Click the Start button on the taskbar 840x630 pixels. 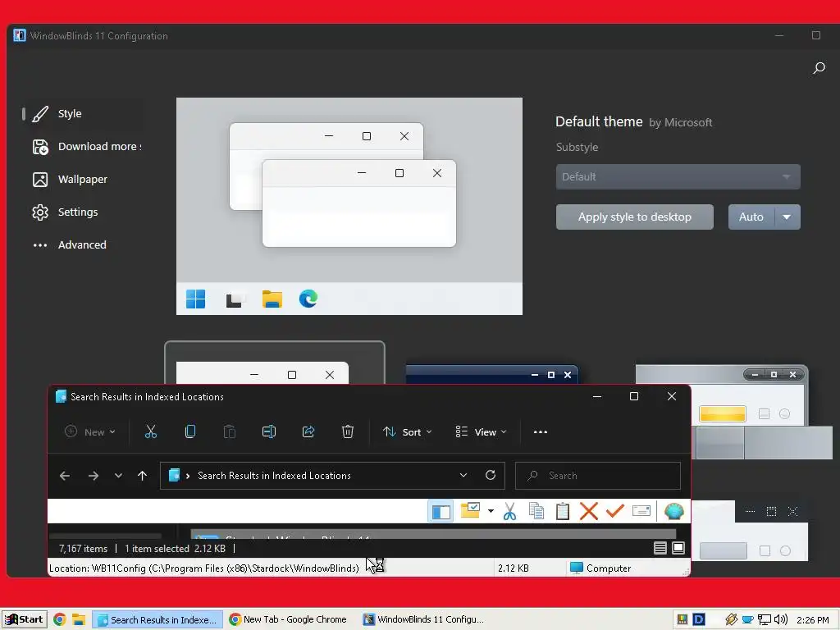click(24, 620)
